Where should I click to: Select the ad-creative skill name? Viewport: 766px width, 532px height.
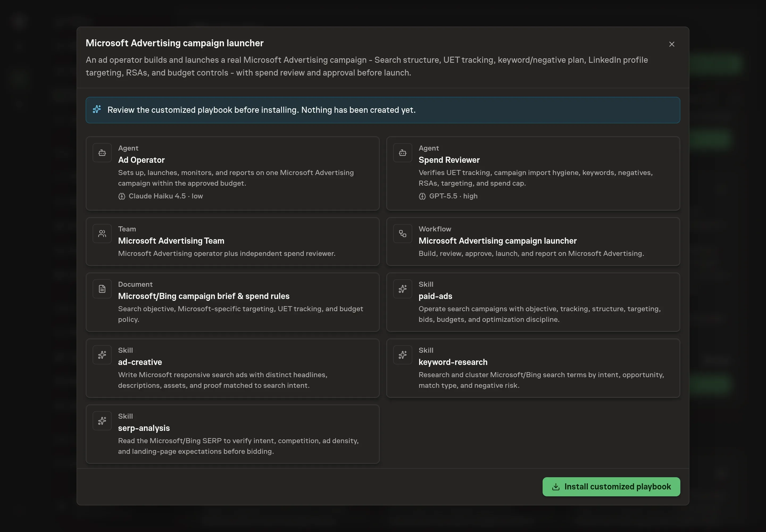[140, 362]
